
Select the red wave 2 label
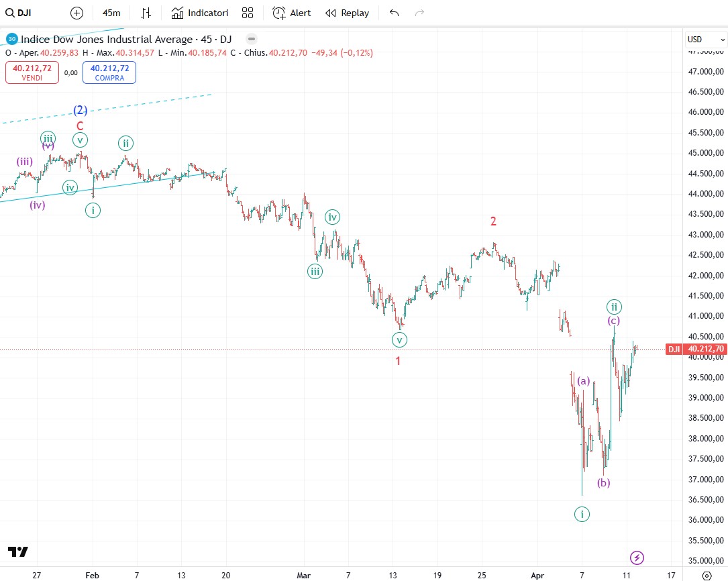(x=494, y=221)
